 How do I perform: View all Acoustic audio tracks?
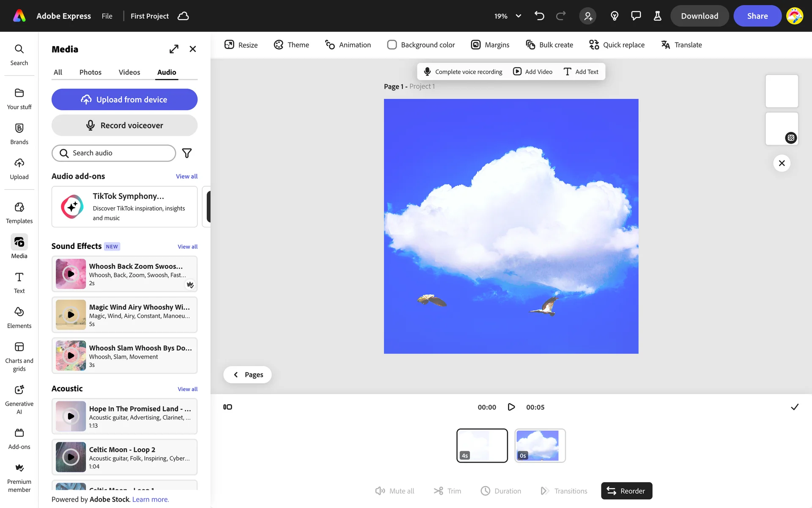pyautogui.click(x=187, y=389)
